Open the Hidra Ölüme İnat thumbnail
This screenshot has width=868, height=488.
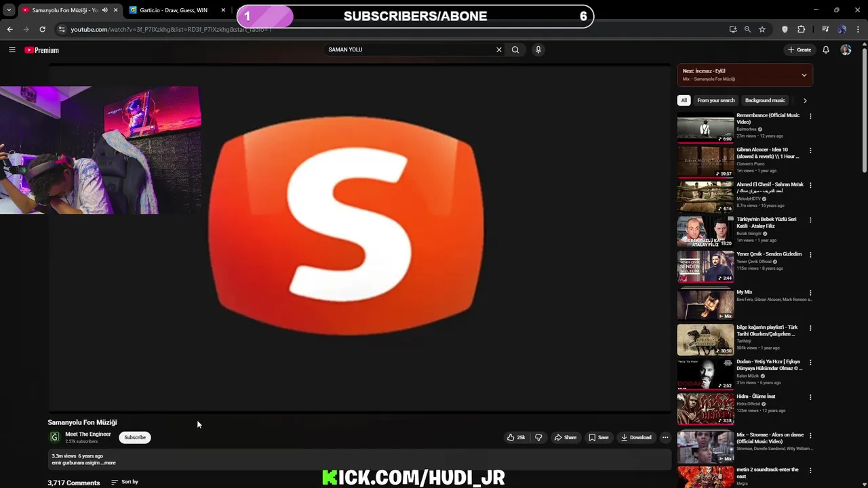[705, 409]
